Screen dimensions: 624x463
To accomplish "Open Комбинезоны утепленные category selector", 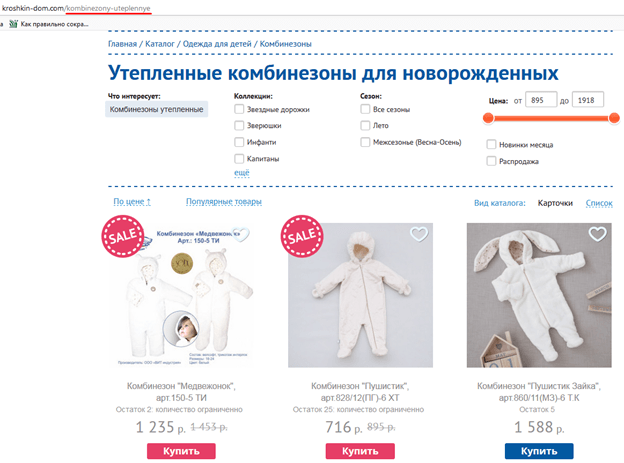I will pos(156,109).
